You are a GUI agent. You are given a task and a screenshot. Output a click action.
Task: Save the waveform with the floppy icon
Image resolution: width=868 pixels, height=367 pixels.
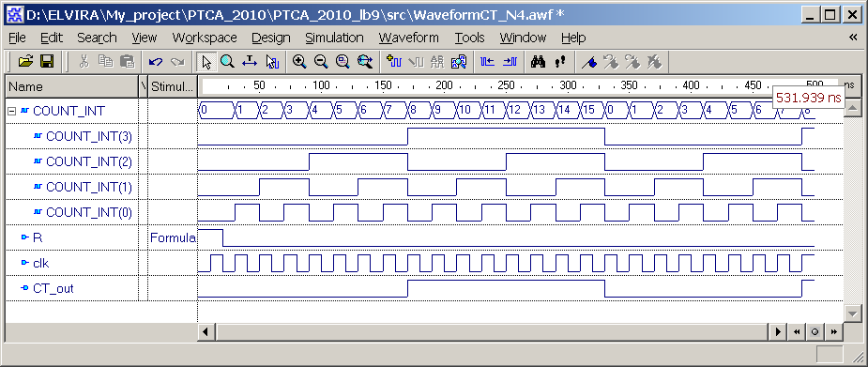pyautogui.click(x=47, y=61)
